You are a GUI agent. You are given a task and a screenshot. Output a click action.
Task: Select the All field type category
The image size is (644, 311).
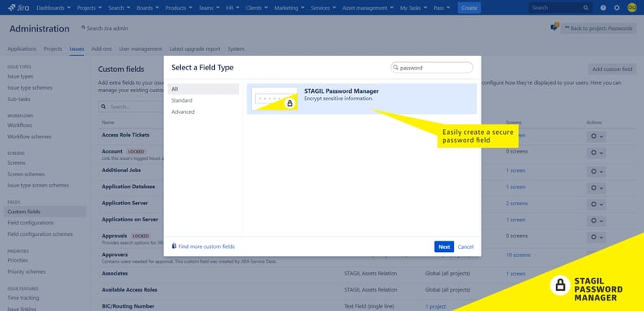(x=204, y=89)
